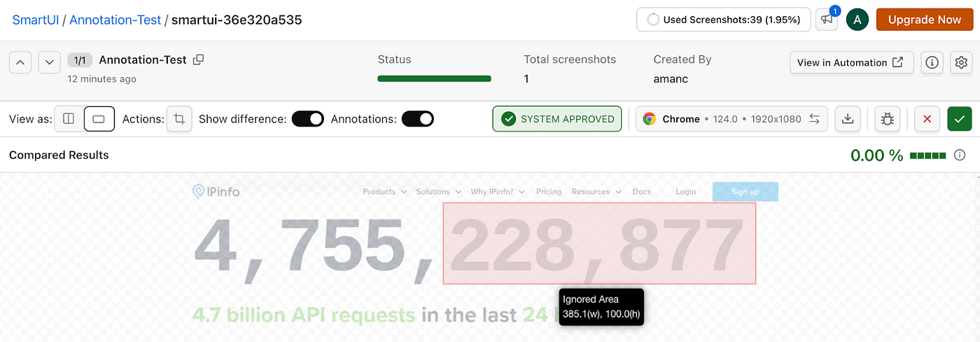This screenshot has width=980, height=342.
Task: Switch to single overlay view mode
Action: (x=99, y=119)
